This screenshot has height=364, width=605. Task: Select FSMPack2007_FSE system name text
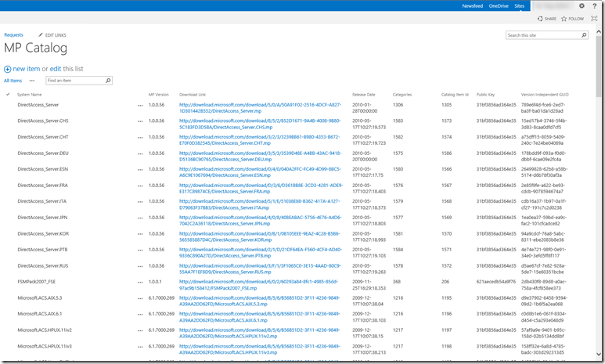point(36,282)
